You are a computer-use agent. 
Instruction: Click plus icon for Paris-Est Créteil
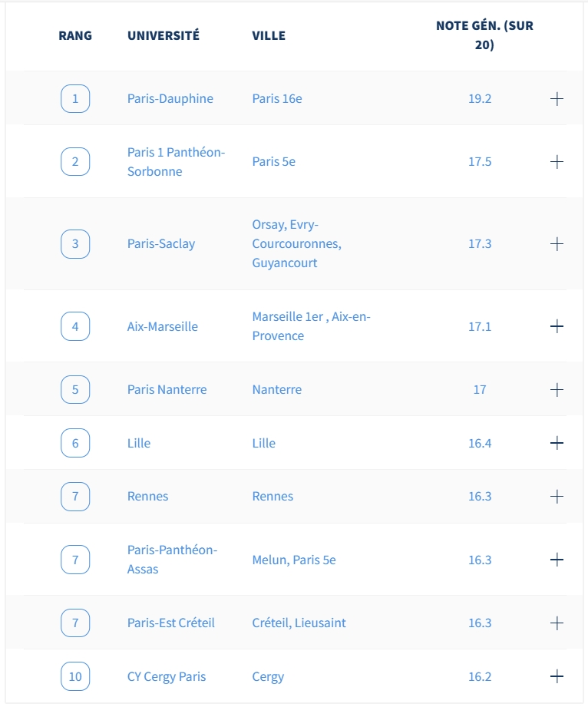[x=557, y=623]
